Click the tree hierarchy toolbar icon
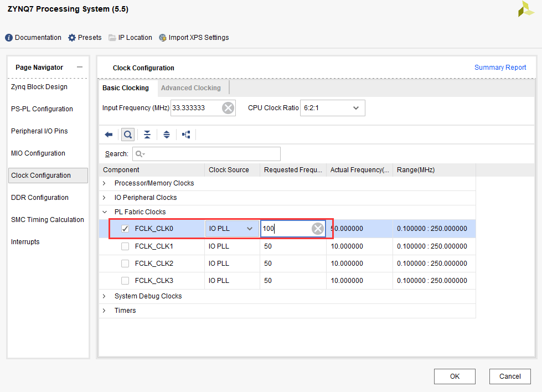 (187, 135)
